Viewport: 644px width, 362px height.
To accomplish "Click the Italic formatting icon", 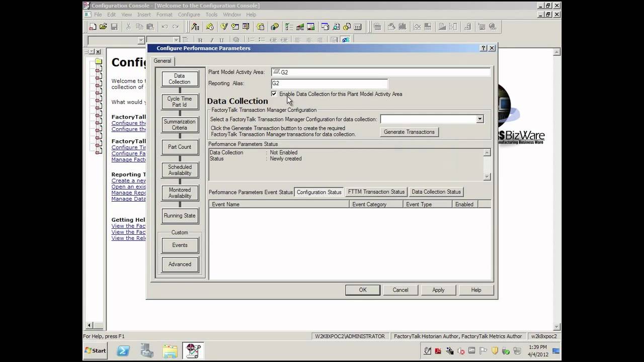I will coord(211,40).
